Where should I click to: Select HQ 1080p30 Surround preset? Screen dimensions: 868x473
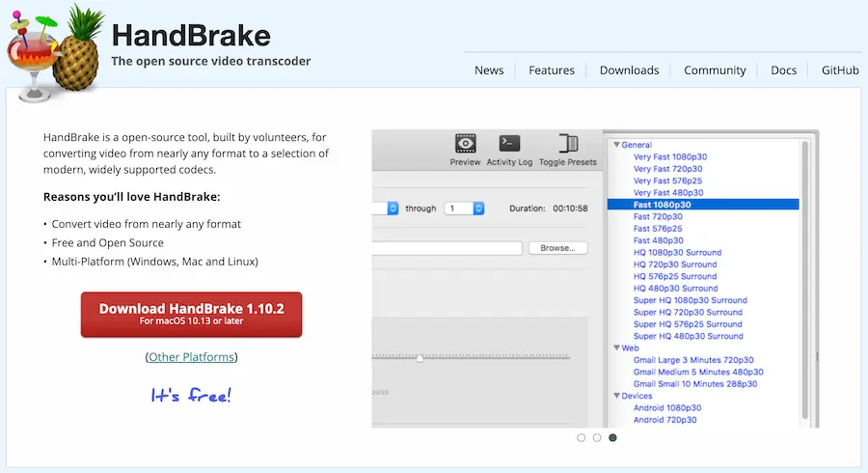coord(678,253)
